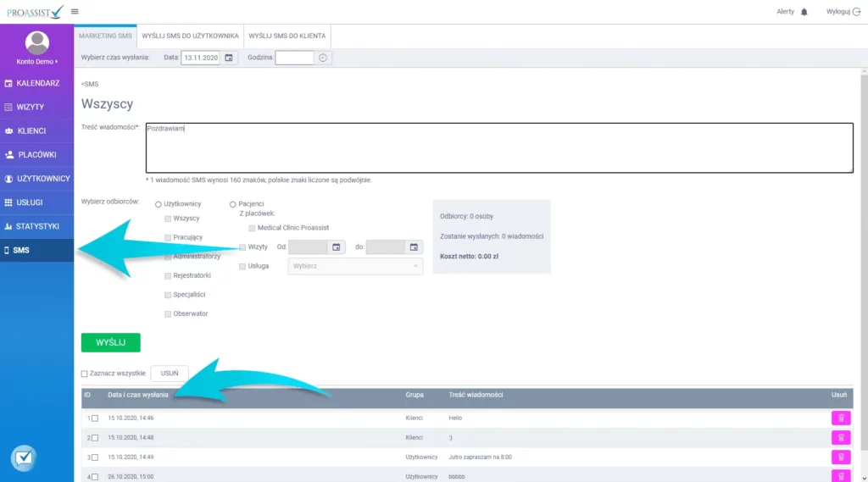This screenshot has height=482, width=868.
Task: Select the Pacjenci radio button
Action: pos(233,204)
